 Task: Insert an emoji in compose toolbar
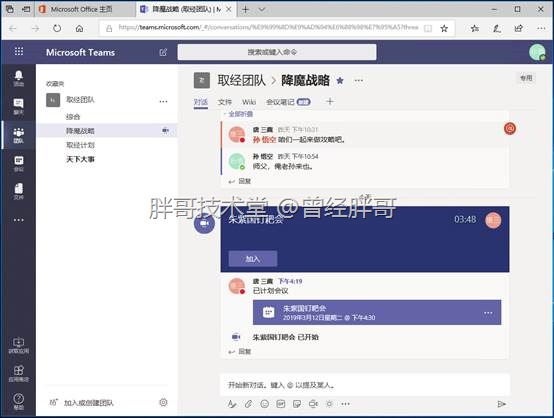[264, 404]
